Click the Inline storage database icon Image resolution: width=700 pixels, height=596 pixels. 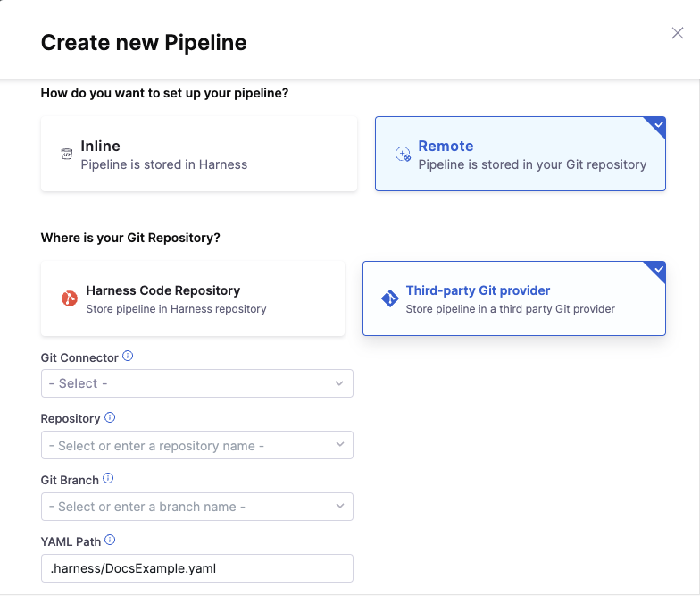tap(66, 154)
